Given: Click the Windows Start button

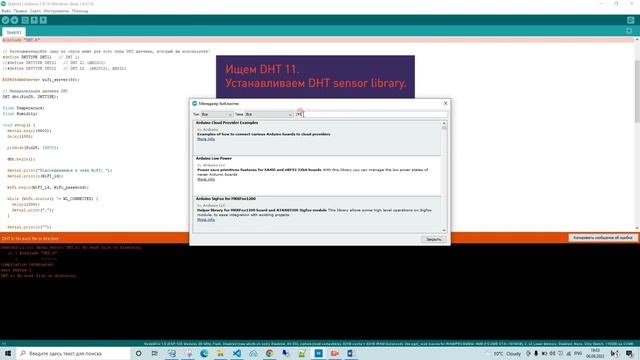Looking at the screenshot, I should [x=8, y=353].
